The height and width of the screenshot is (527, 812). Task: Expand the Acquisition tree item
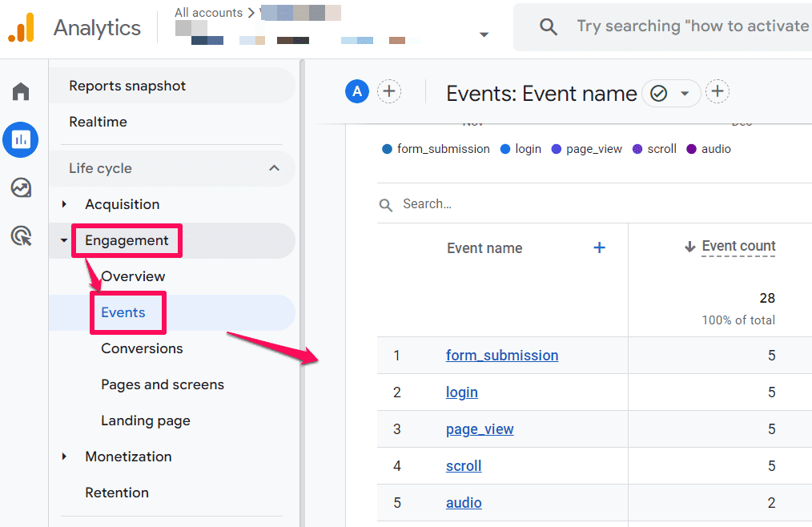(64, 204)
